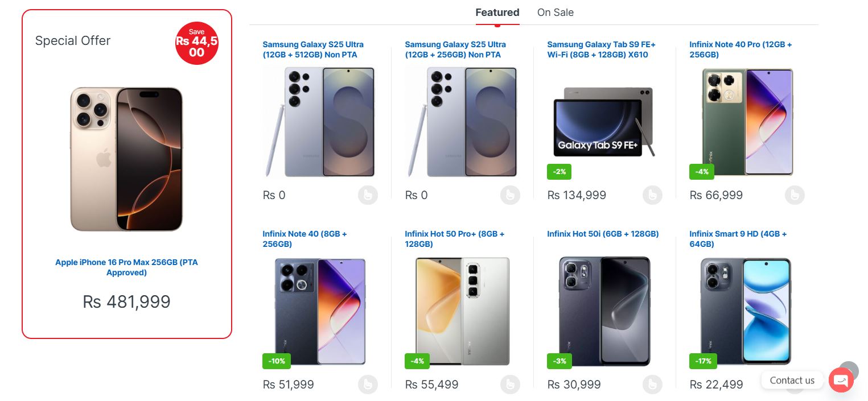The image size is (868, 401).
Task: Click the Galaxy S25 Ultra 512GB product image
Action: pos(320,122)
